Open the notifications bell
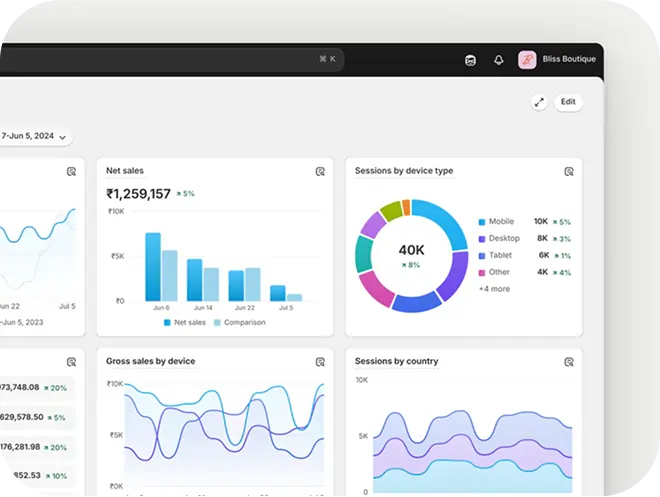 pyautogui.click(x=498, y=60)
